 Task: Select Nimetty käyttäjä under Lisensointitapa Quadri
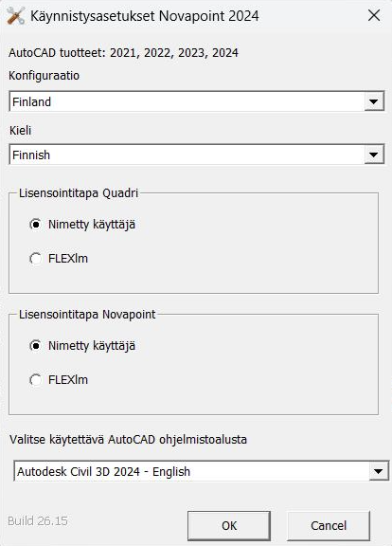click(82, 225)
